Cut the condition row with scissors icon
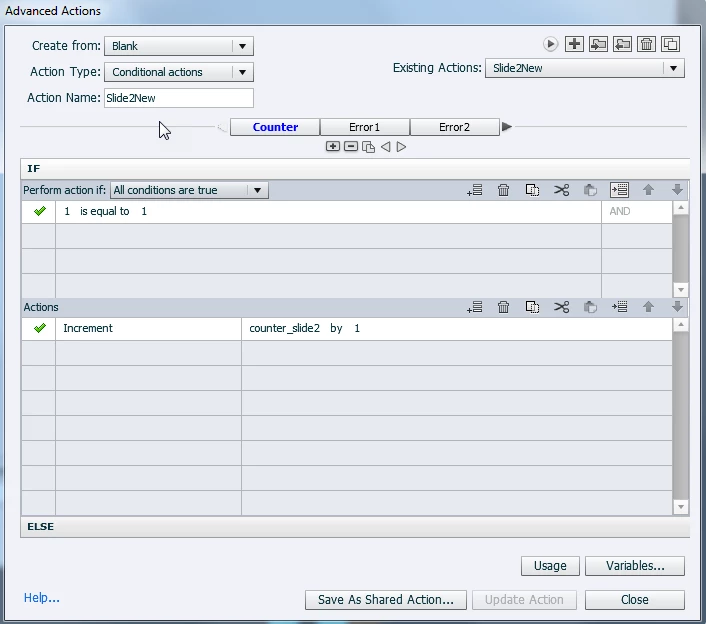 (561, 190)
